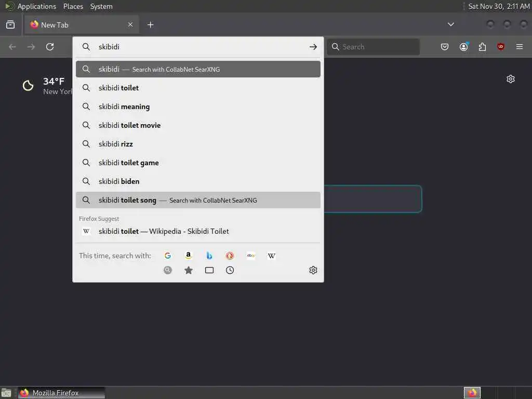The image size is (532, 399).
Task: Choose the 'skibidi rizz' suggestion
Action: click(x=198, y=144)
